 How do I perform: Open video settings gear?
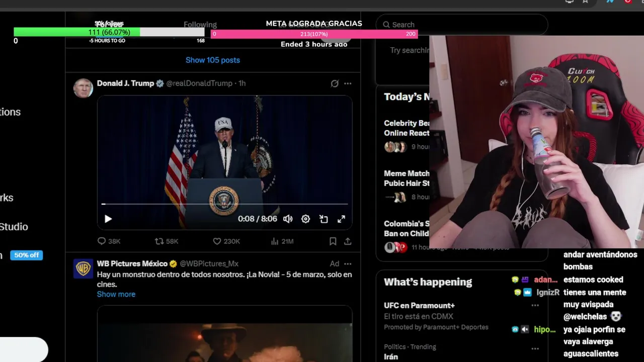(x=305, y=219)
